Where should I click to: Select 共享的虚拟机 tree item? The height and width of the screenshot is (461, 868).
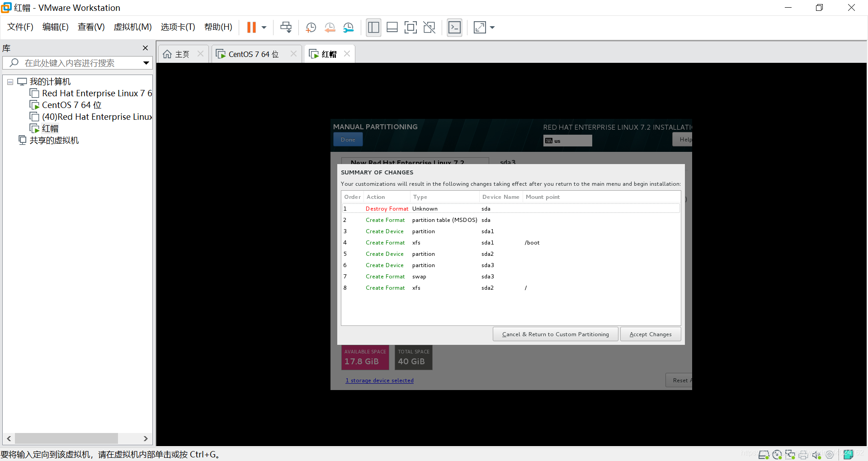[49, 140]
